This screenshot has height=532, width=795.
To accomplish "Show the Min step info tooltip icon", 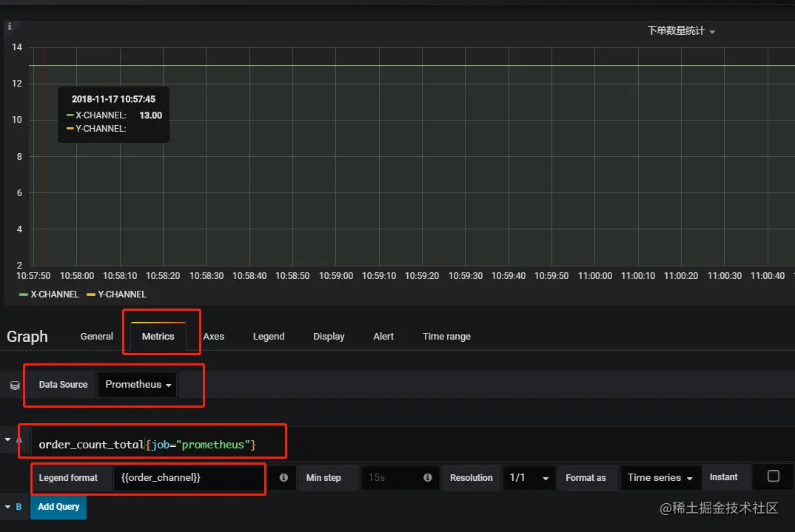I will tap(427, 478).
